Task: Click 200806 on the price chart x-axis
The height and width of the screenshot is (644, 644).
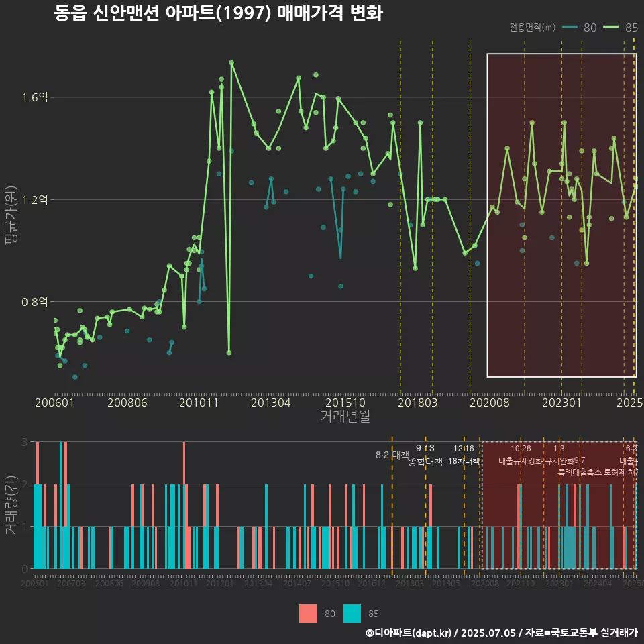Action: [x=127, y=402]
